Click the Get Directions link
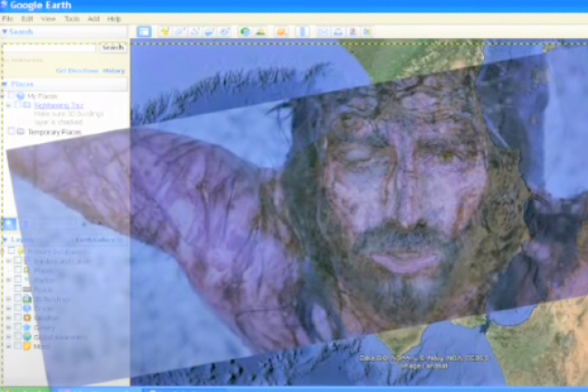The height and width of the screenshot is (392, 588). click(x=76, y=70)
